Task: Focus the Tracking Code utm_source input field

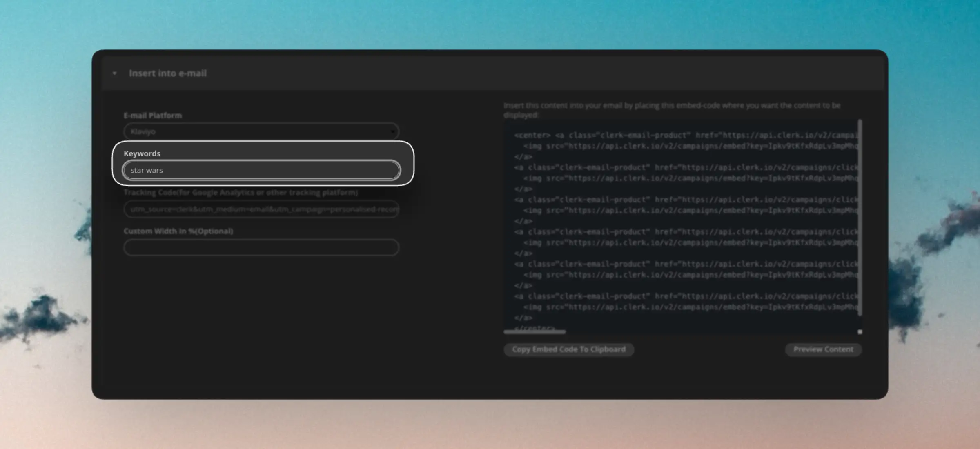Action: coord(261,209)
